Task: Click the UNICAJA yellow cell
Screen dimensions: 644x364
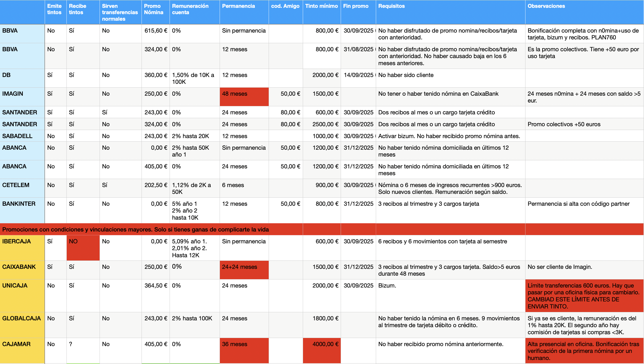Action: (22, 296)
